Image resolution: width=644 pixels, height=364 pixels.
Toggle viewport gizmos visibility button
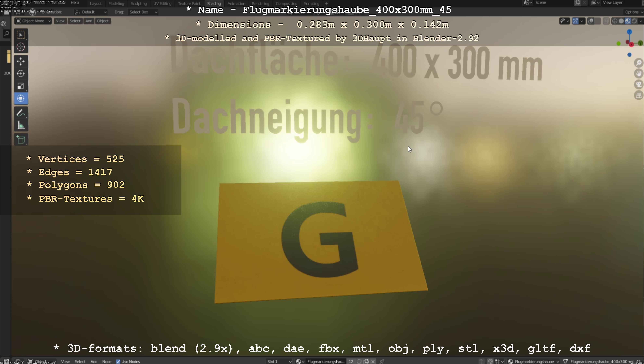click(x=575, y=21)
